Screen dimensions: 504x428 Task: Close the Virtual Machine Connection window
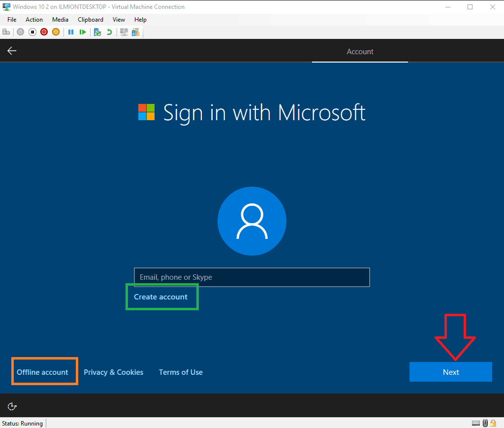(492, 7)
